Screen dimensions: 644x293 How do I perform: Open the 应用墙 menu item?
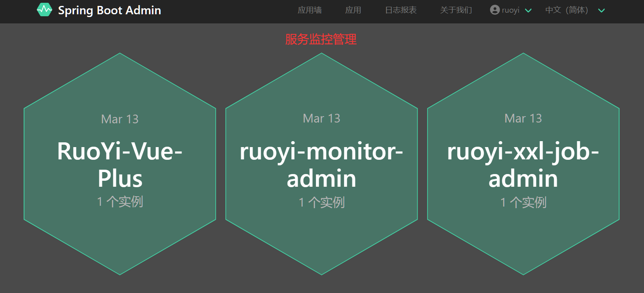point(310,10)
